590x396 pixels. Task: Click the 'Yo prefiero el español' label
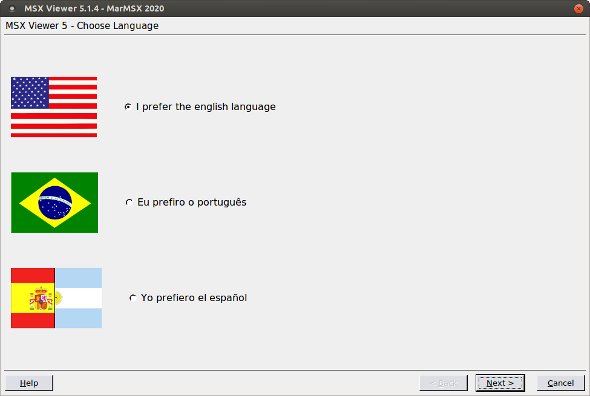pyautogui.click(x=194, y=298)
